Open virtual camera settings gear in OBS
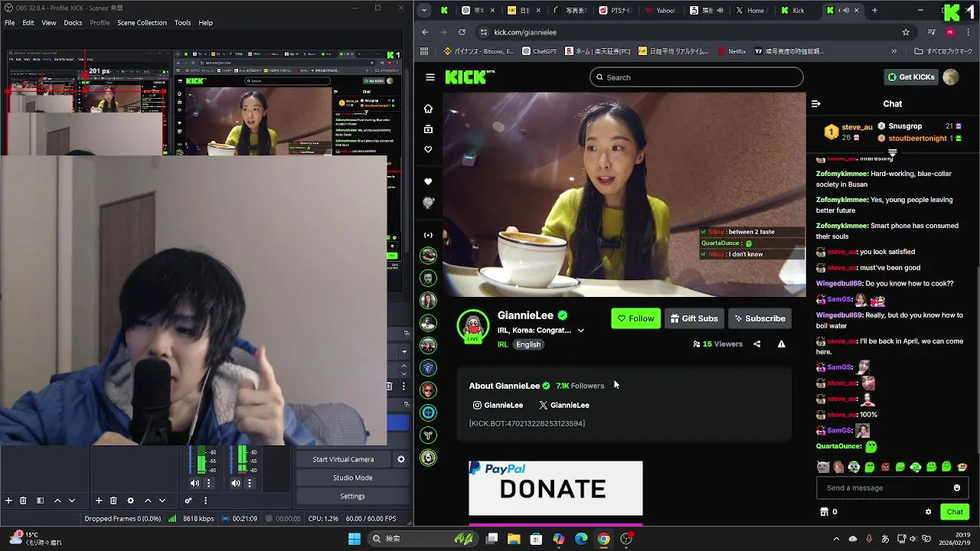The height and width of the screenshot is (551, 980). tap(400, 459)
